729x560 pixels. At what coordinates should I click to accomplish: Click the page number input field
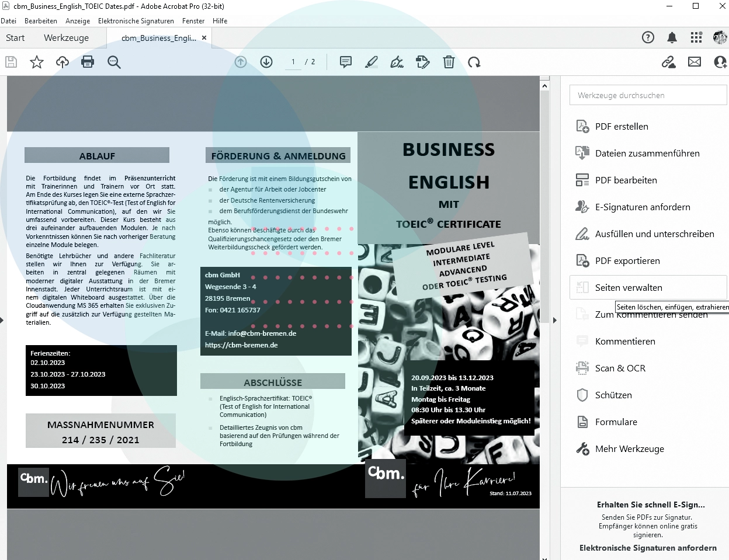pyautogui.click(x=293, y=62)
